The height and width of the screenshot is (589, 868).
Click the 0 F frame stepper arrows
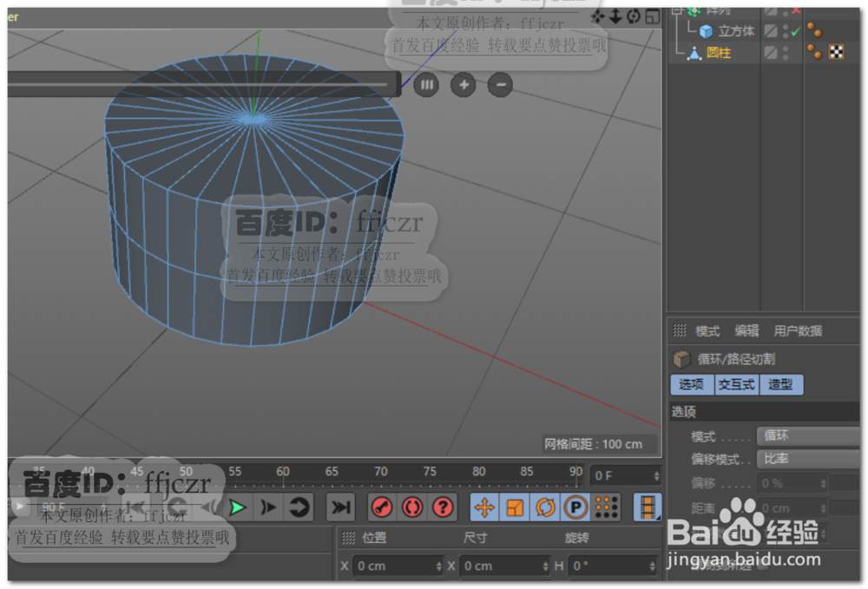[656, 475]
